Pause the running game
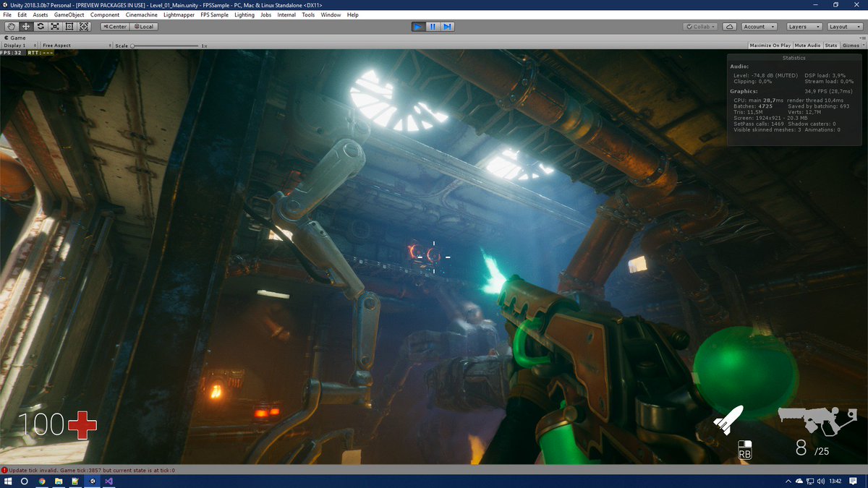868x488 pixels. 433,27
